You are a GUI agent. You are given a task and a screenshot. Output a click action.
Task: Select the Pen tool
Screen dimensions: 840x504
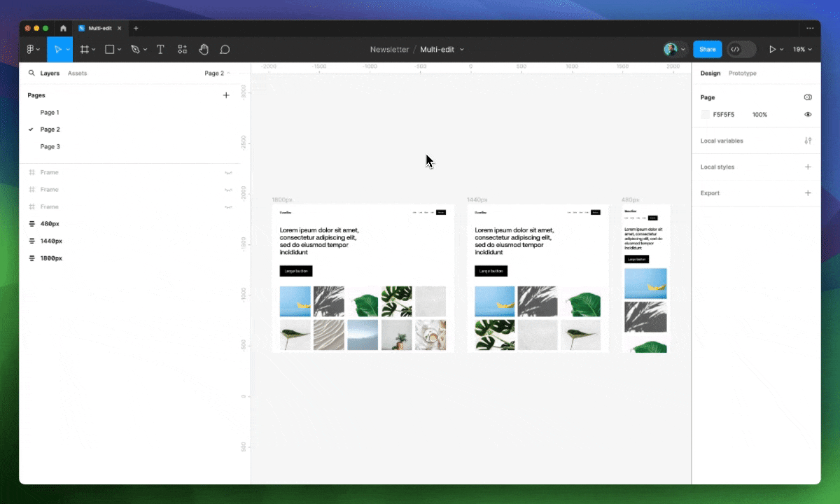tap(135, 50)
